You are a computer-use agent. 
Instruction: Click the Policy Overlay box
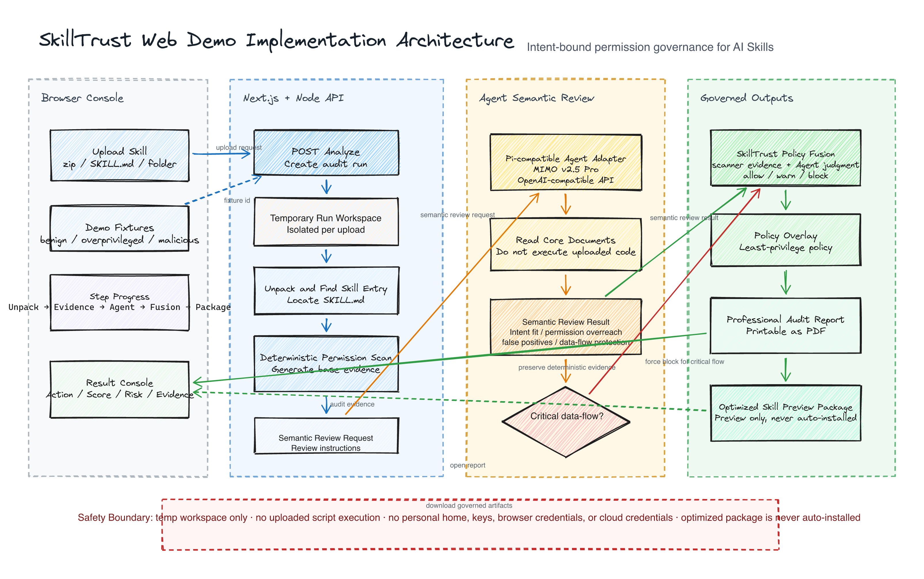(x=785, y=240)
